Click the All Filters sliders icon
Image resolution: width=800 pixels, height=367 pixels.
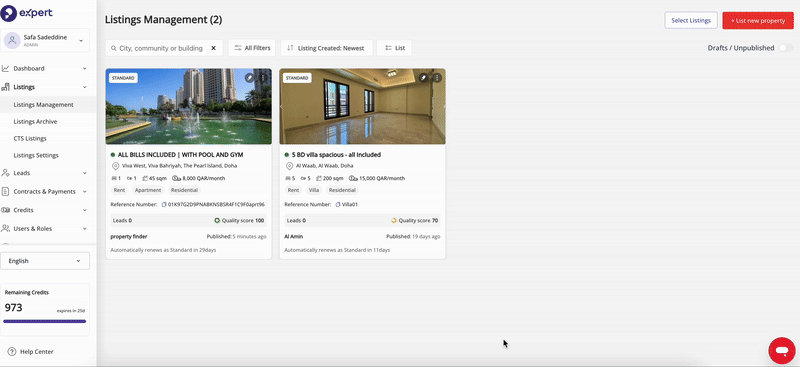tap(238, 48)
